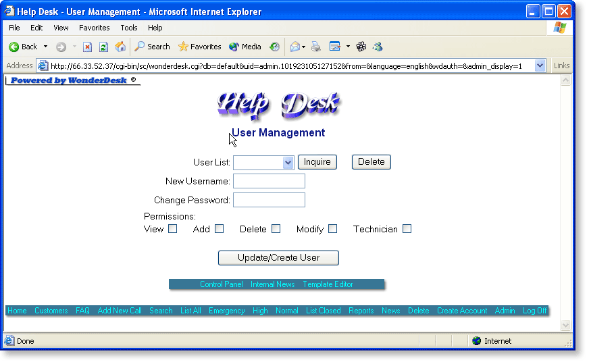
Task: Click the Print icon in toolbar
Action: [x=316, y=47]
